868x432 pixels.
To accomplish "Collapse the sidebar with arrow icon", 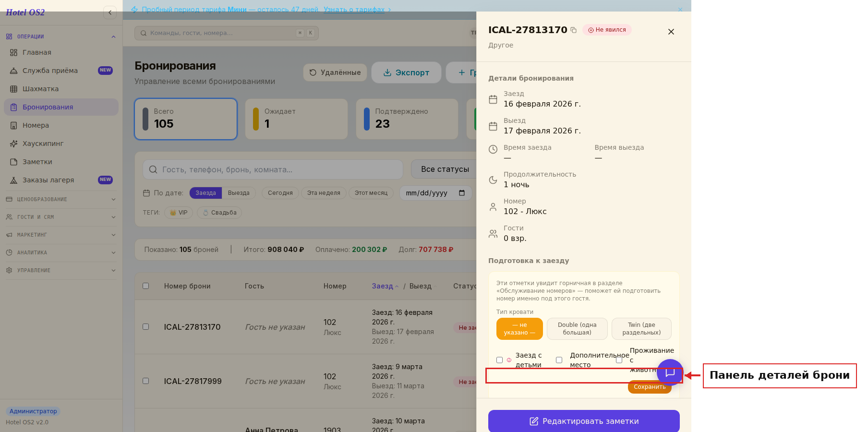I will pyautogui.click(x=110, y=12).
